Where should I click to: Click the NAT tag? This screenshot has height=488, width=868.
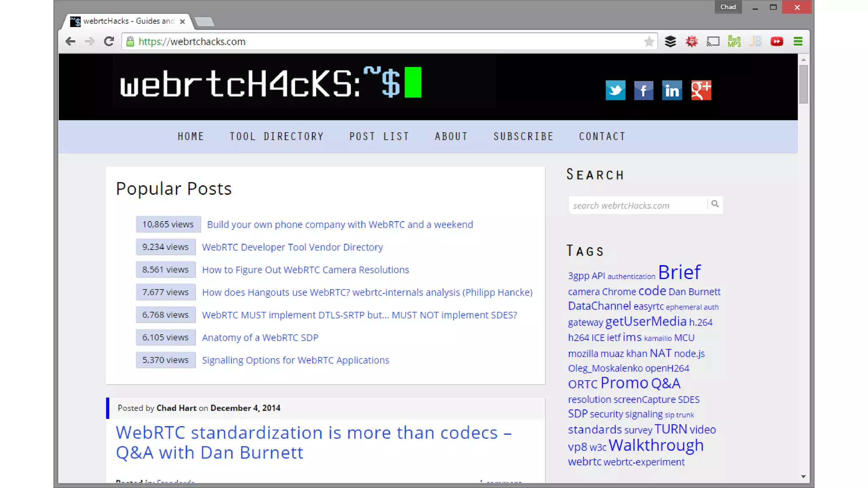(x=660, y=353)
